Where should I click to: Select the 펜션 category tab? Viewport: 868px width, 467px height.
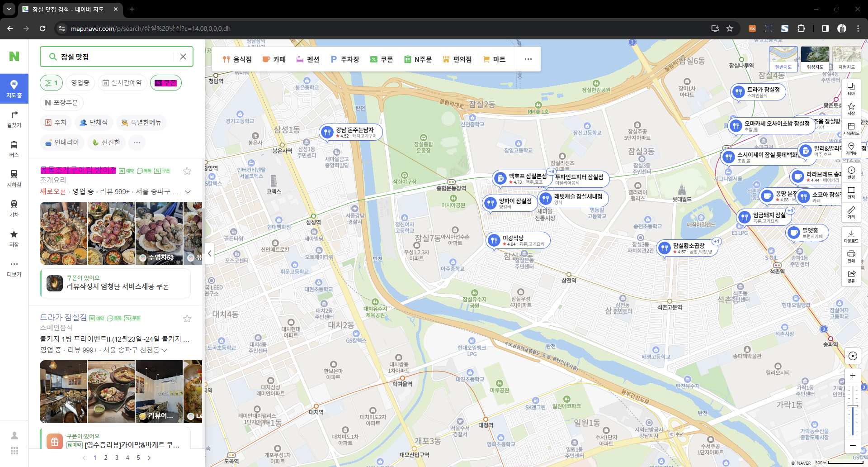(308, 59)
